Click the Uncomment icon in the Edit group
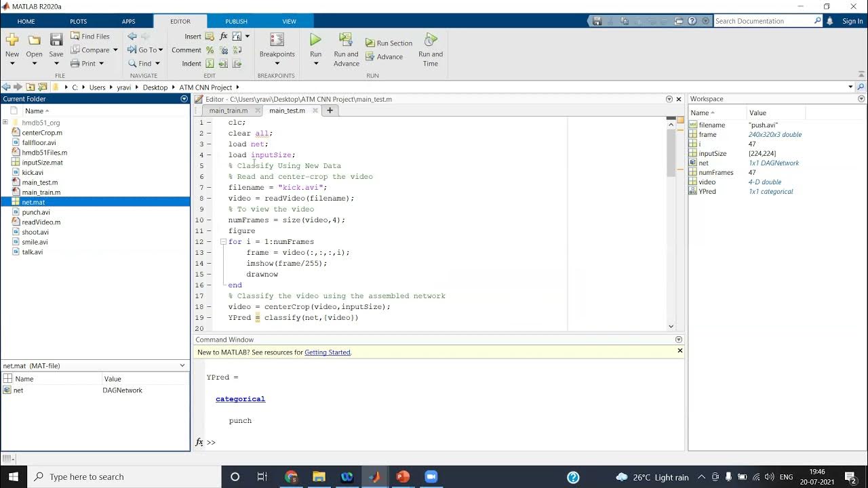 [x=224, y=50]
